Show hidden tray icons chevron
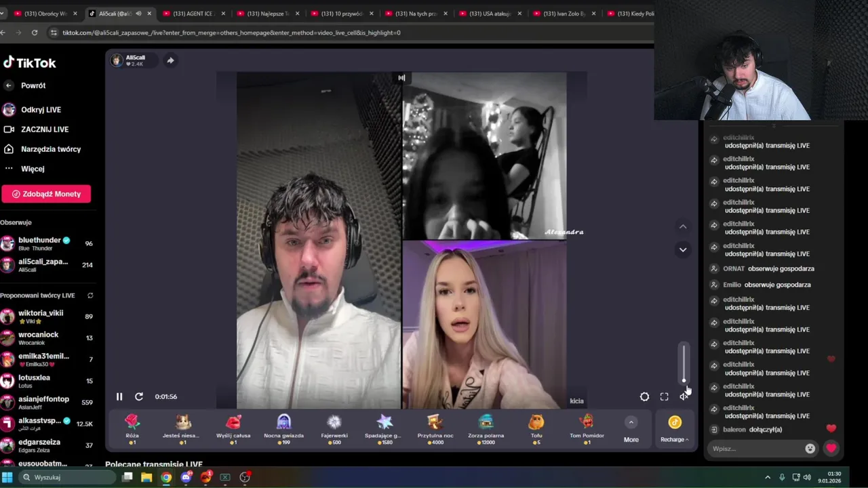Viewport: 868px width, 488px height. (x=768, y=477)
